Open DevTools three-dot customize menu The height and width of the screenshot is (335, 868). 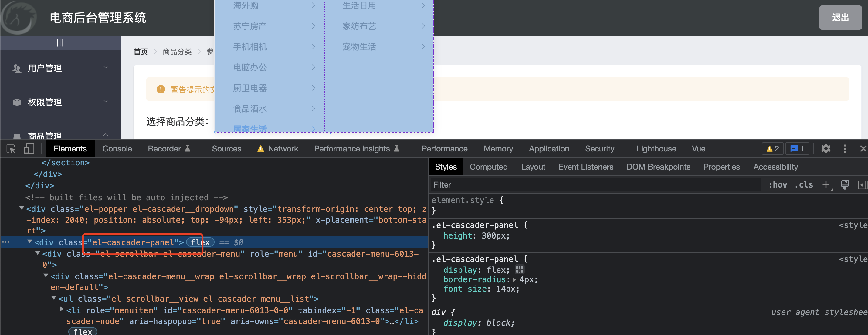pos(844,149)
